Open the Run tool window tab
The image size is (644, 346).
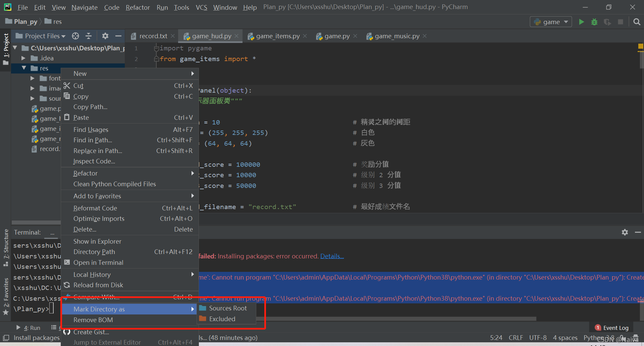click(28, 328)
